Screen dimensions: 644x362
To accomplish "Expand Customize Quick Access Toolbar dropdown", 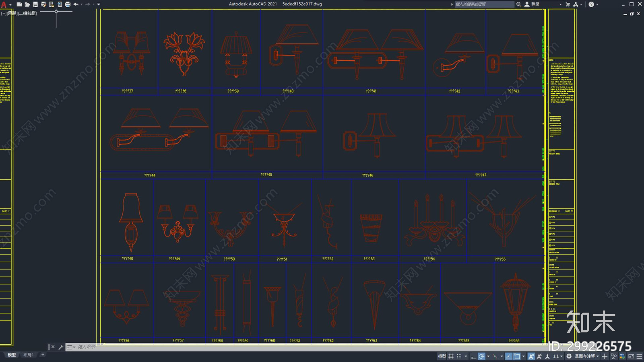I will (99, 4).
